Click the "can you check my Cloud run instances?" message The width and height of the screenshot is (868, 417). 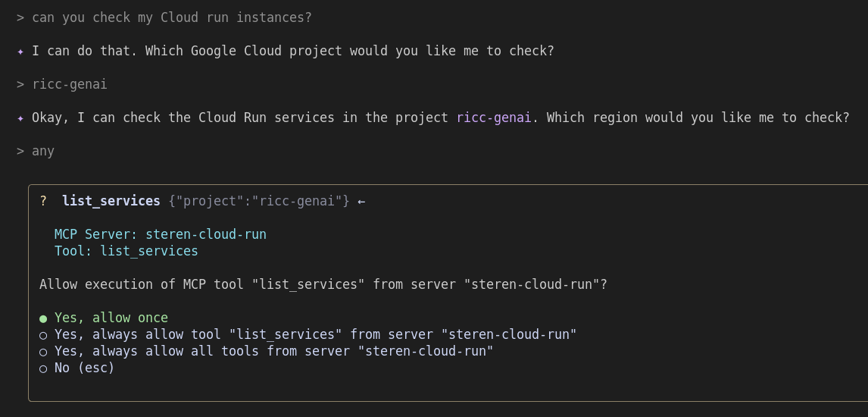[x=171, y=17]
